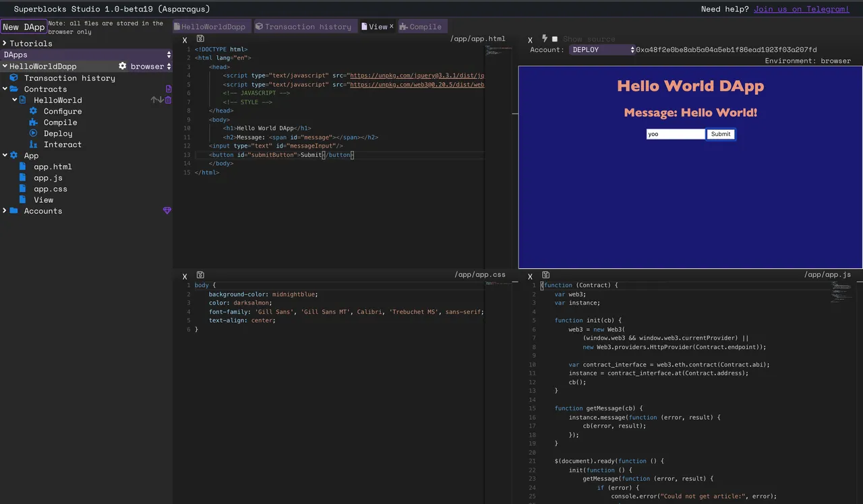Close the app.html editor pane with X
This screenshot has width=863, height=504.
click(185, 40)
